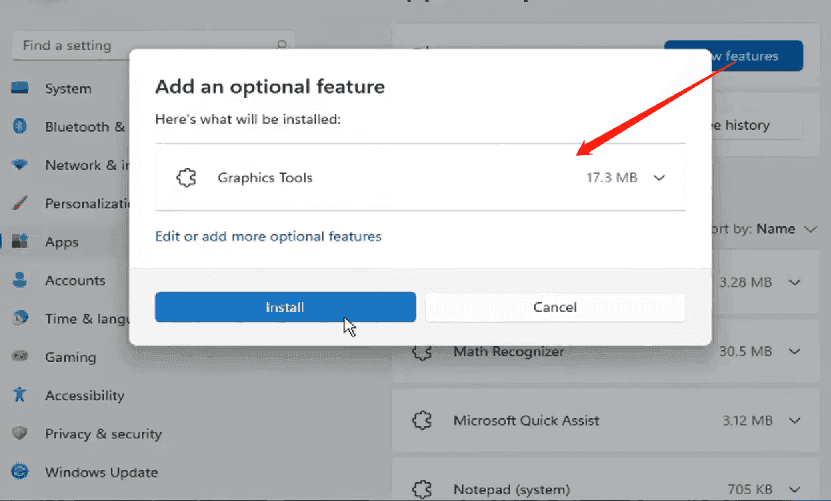
Task: Open Personalization settings
Action: point(87,203)
